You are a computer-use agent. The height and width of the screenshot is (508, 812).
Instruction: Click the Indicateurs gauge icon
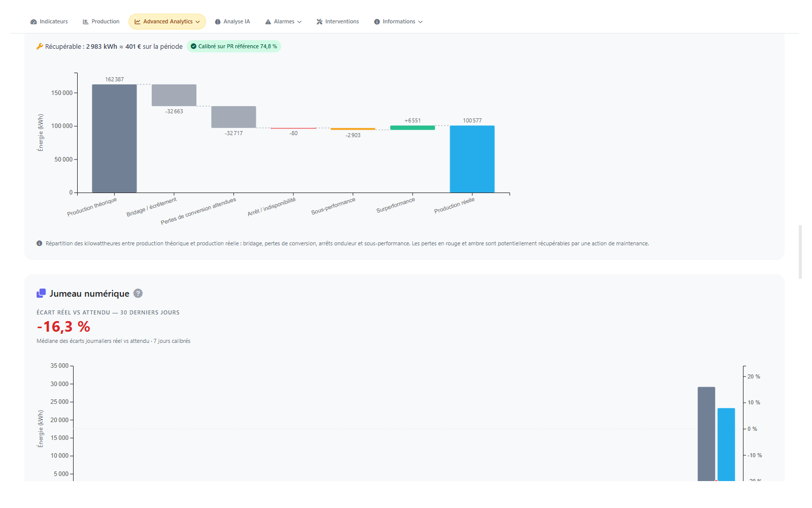point(33,22)
